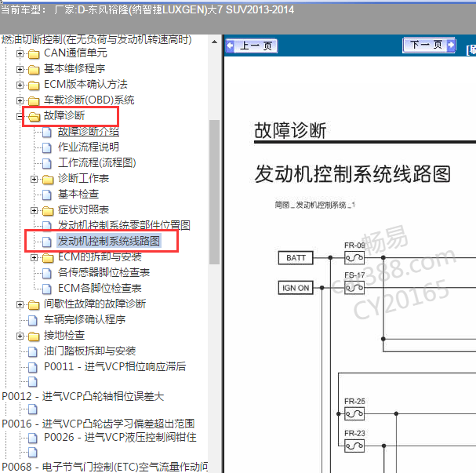Click the 接地检查 folder icon

click(x=34, y=336)
